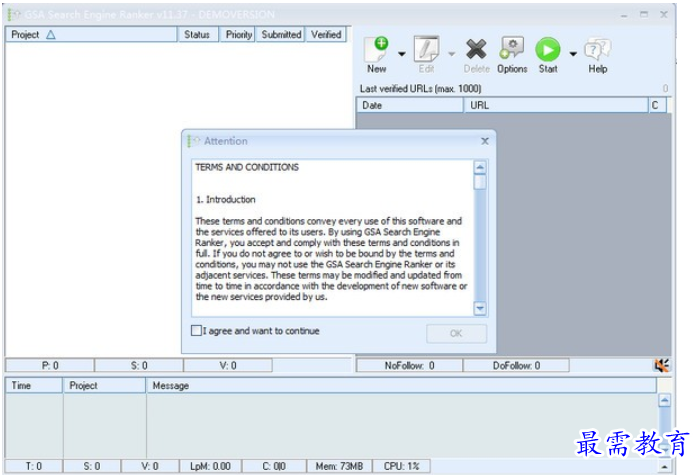
Task: Click the terms text scrollbar down arrow
Action: click(480, 308)
